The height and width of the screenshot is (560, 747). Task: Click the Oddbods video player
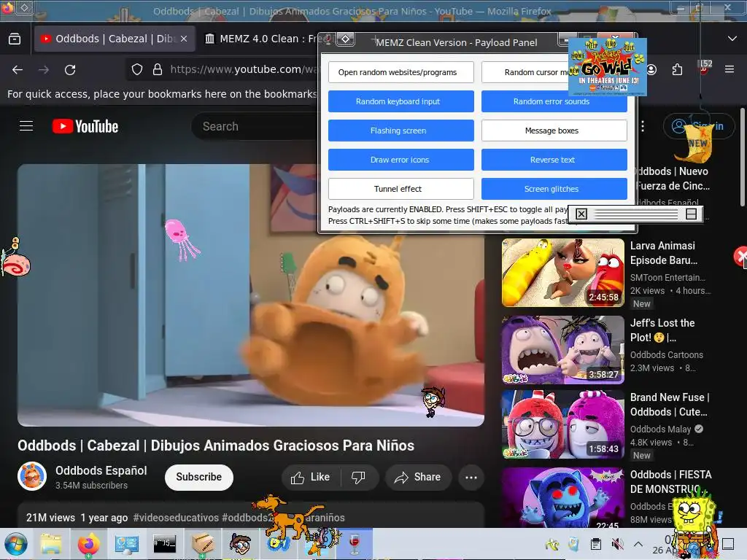click(251, 295)
